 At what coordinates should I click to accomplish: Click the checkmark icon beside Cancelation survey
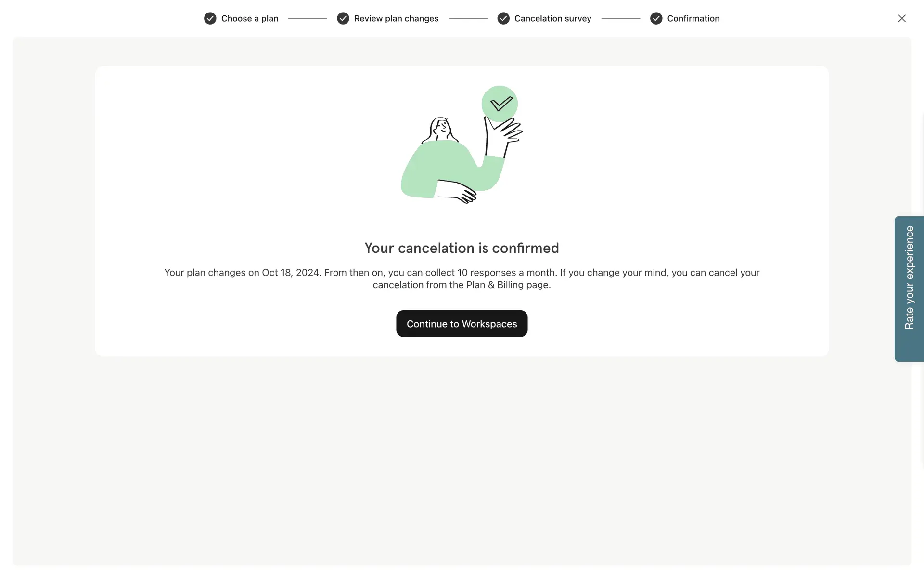503,18
